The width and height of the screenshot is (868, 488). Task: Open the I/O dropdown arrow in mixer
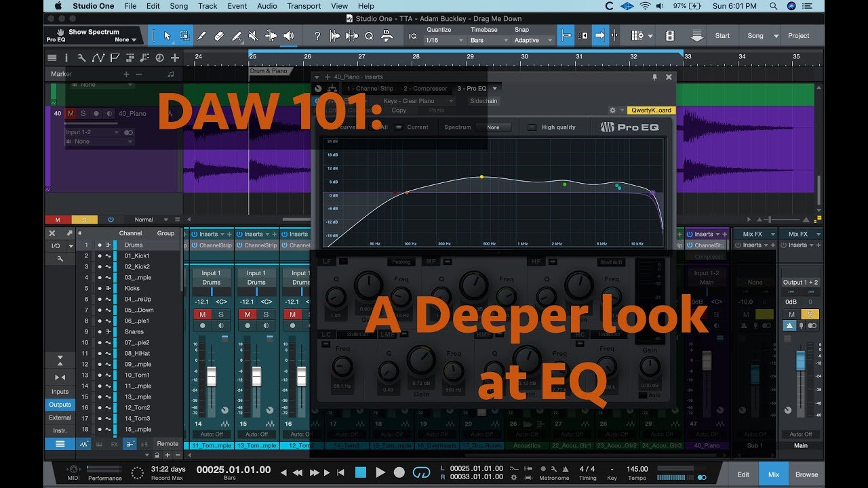(70, 246)
